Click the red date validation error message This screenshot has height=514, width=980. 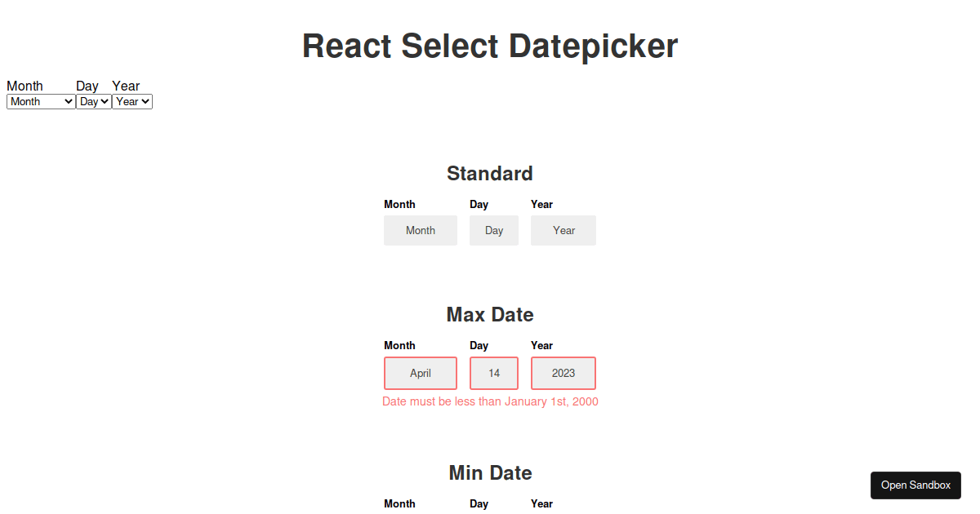490,401
